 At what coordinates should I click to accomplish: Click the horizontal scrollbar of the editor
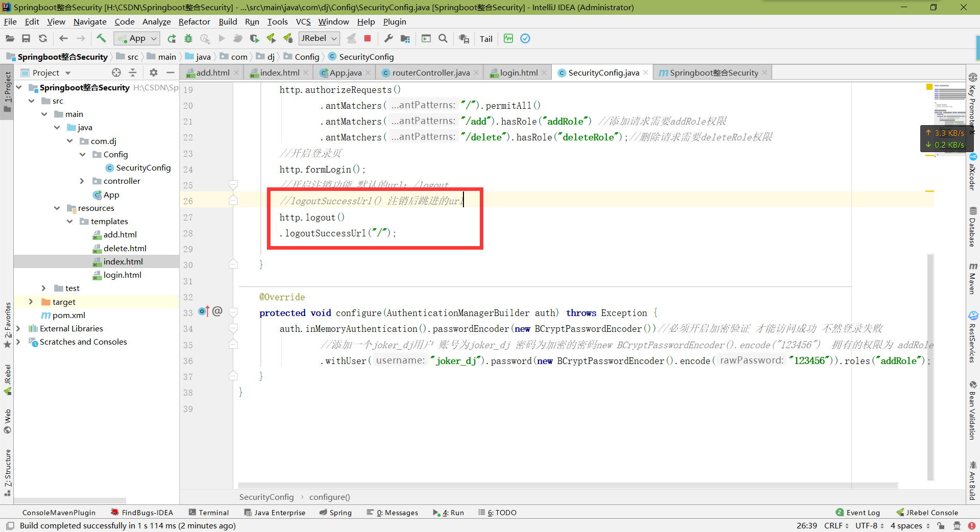pos(568,485)
